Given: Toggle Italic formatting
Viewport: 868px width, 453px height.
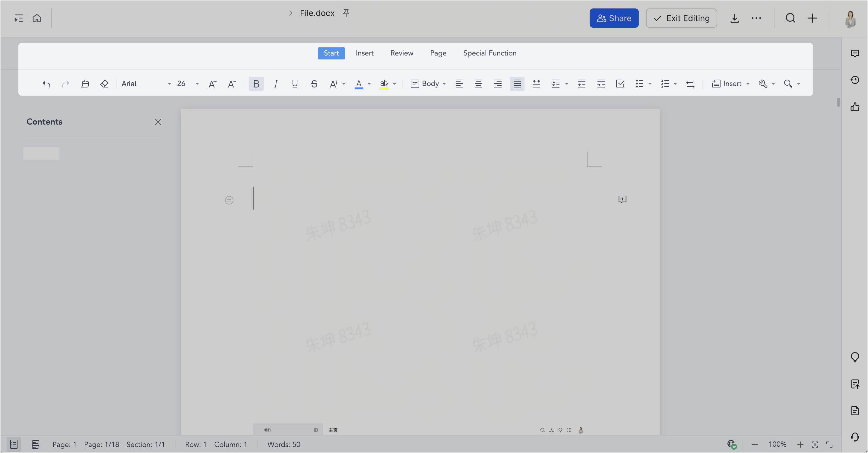Looking at the screenshot, I should tap(276, 84).
